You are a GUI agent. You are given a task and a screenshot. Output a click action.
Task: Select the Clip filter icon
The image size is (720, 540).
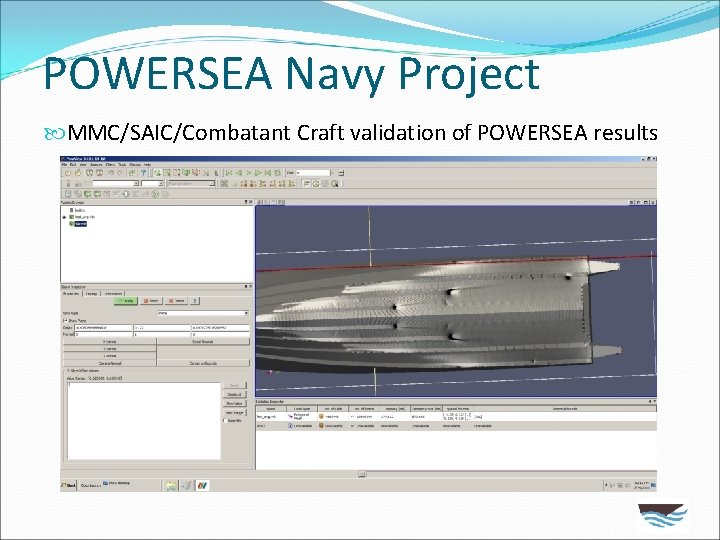[x=87, y=194]
